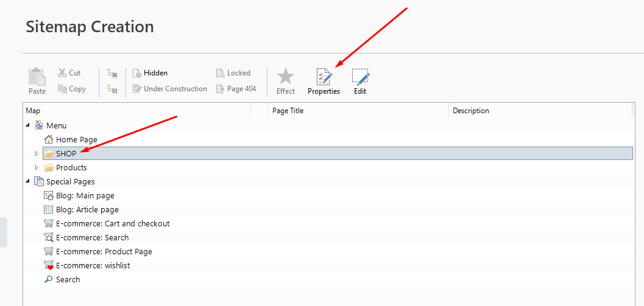The height and width of the screenshot is (306, 644).
Task: Select Blog: Main page entry
Action: (x=85, y=196)
